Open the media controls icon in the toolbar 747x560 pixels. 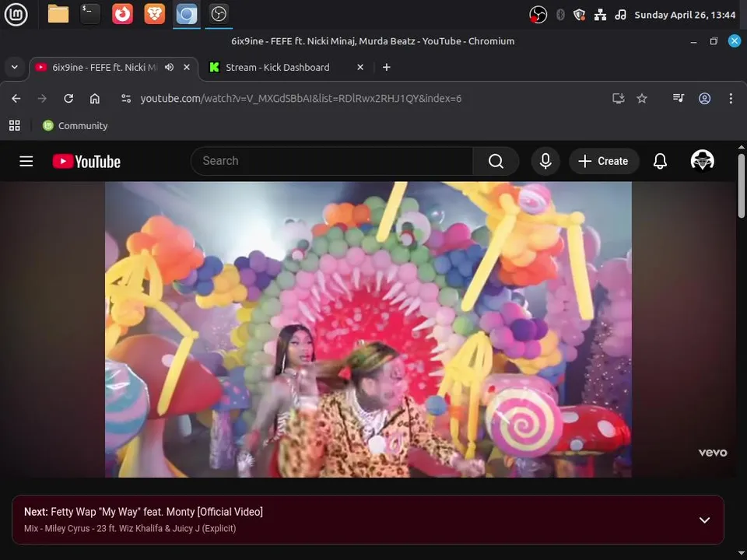679,98
